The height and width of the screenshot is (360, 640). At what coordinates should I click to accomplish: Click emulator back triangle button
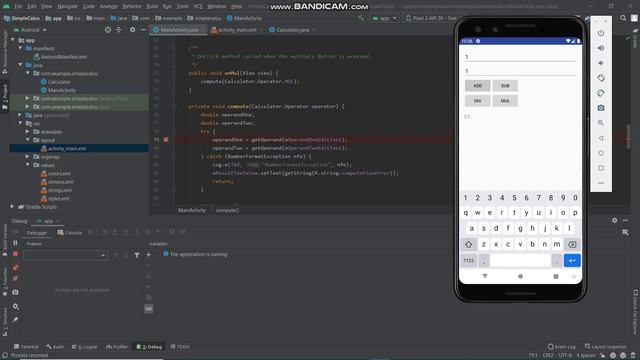(601, 138)
